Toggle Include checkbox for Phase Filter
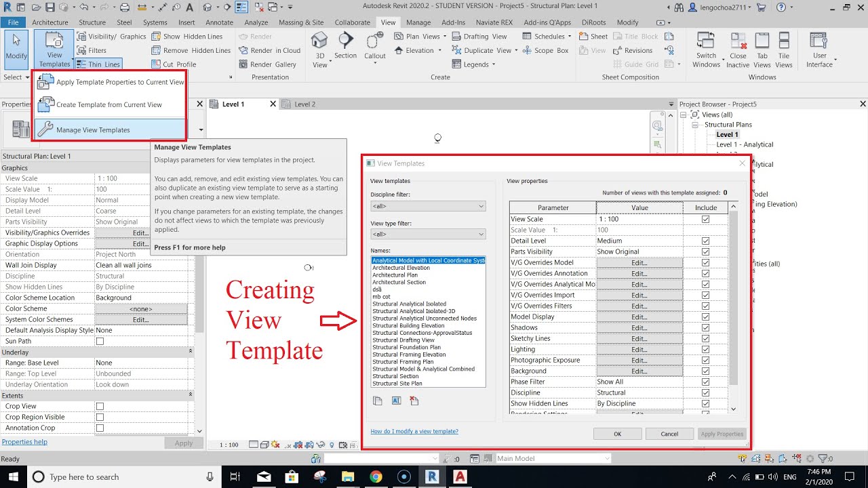The width and height of the screenshot is (868, 488). click(706, 382)
